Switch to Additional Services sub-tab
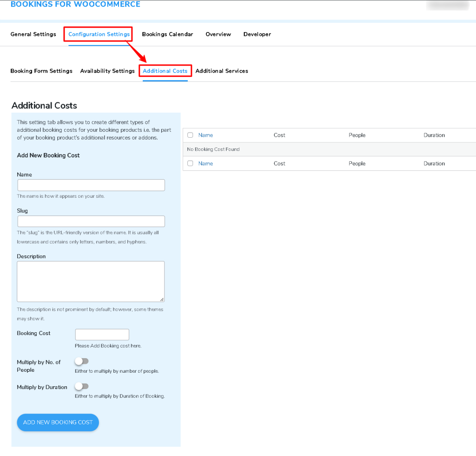 [x=222, y=71]
